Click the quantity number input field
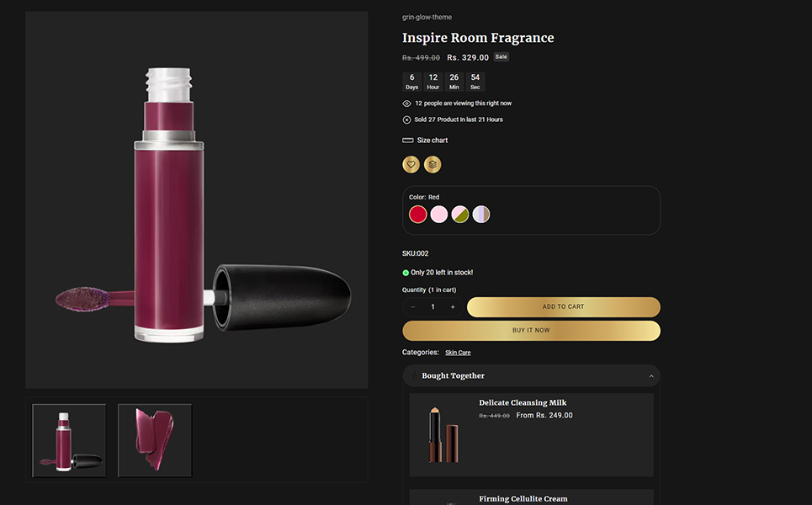 click(433, 307)
